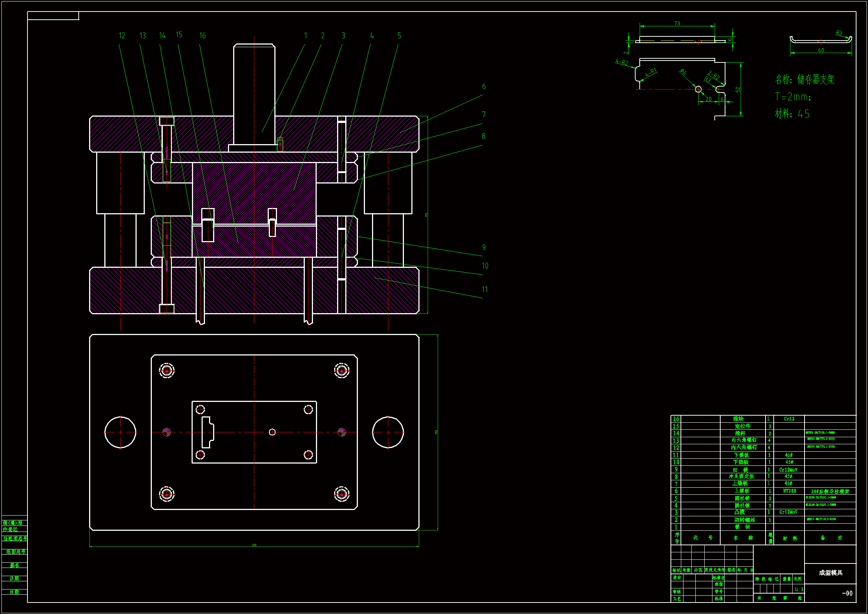Select the T=2mm thickness note

[792, 97]
